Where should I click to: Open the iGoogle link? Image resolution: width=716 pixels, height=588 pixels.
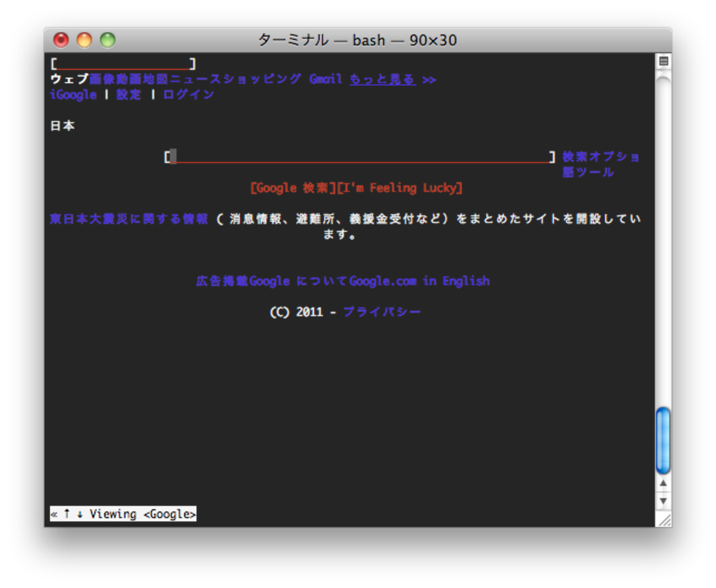[x=73, y=95]
